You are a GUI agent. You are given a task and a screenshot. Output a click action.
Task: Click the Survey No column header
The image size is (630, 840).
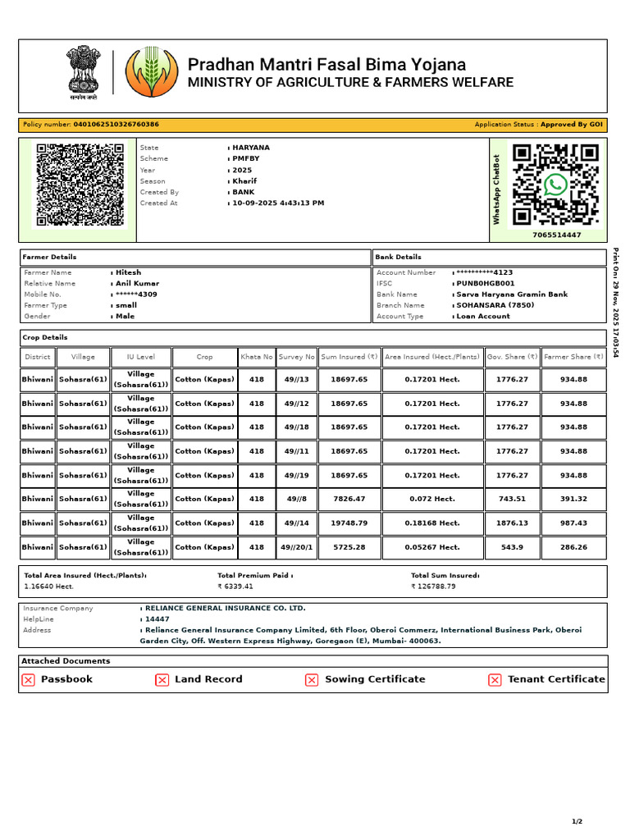coord(297,357)
